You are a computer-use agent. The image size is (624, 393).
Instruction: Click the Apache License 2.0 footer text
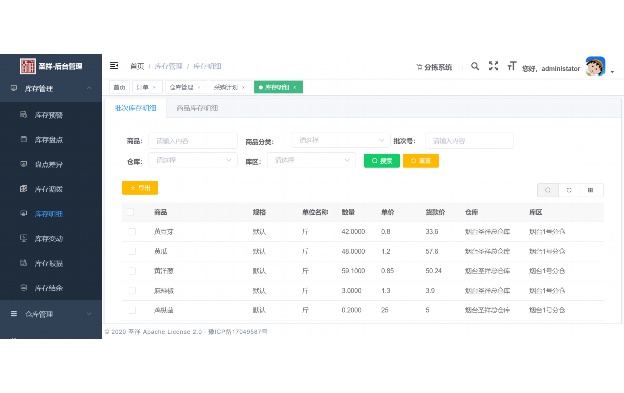pyautogui.click(x=172, y=331)
